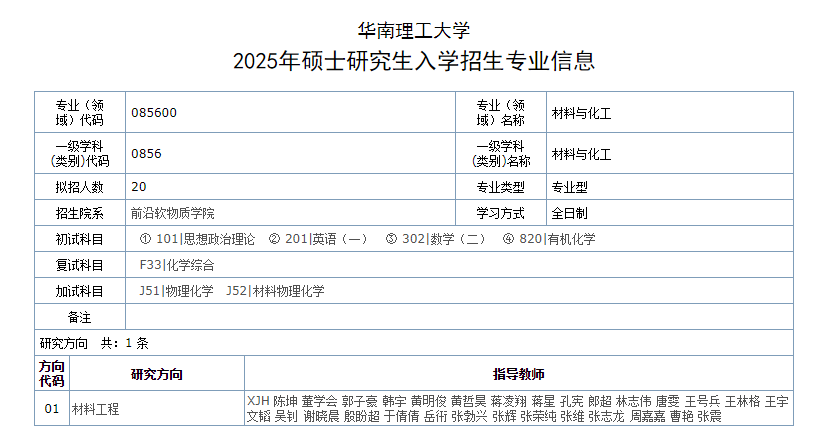
Task: Select the category code 0856
Action: pyautogui.click(x=146, y=154)
